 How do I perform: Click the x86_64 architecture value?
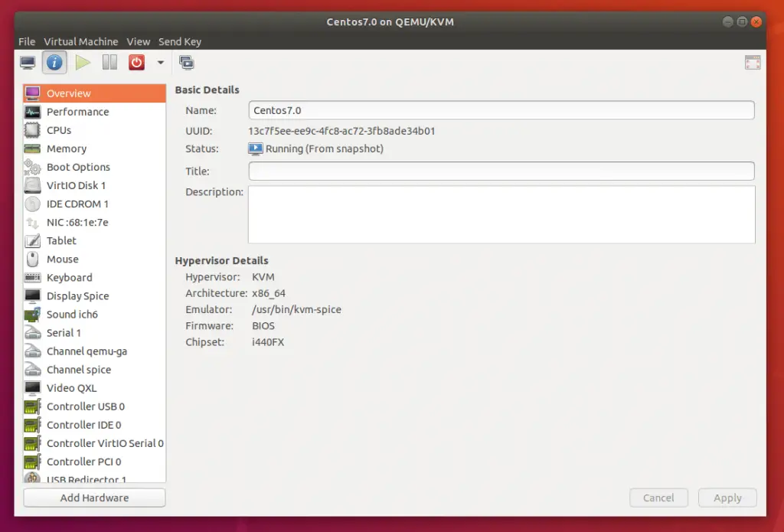click(x=269, y=293)
